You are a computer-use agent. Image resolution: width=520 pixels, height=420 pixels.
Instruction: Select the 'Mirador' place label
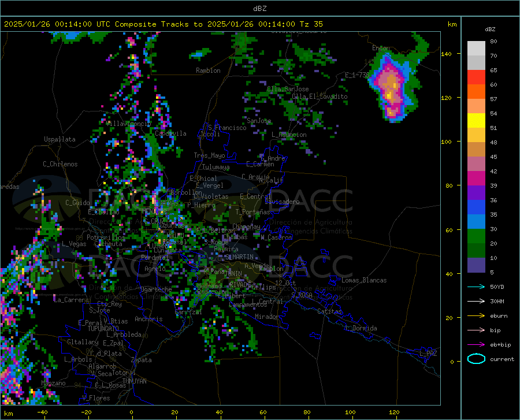267,317
